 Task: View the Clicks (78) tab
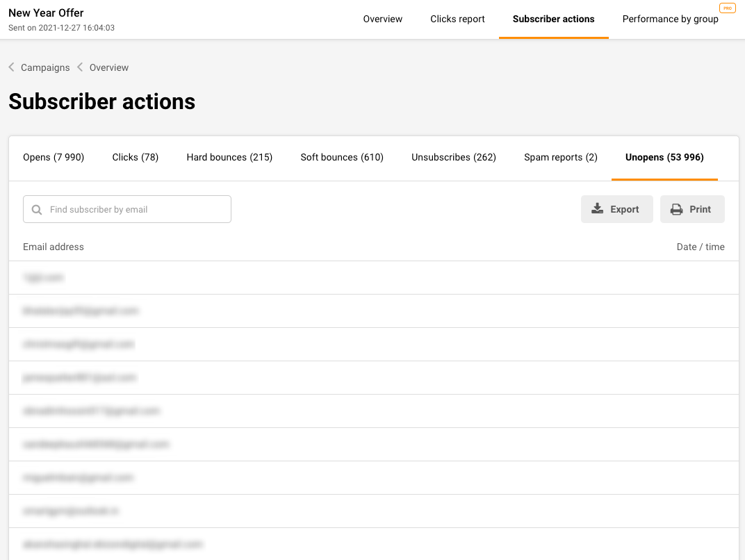[x=136, y=157]
